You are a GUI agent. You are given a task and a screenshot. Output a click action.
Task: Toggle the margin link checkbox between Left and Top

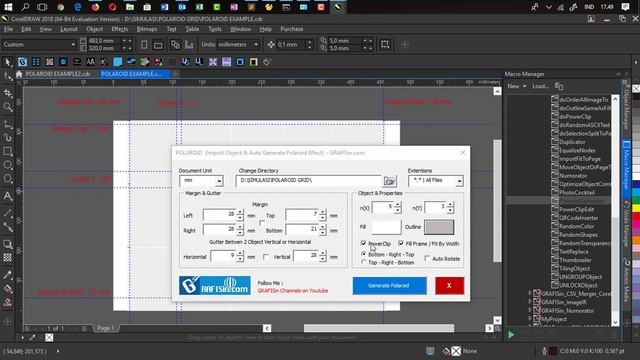[x=262, y=223]
